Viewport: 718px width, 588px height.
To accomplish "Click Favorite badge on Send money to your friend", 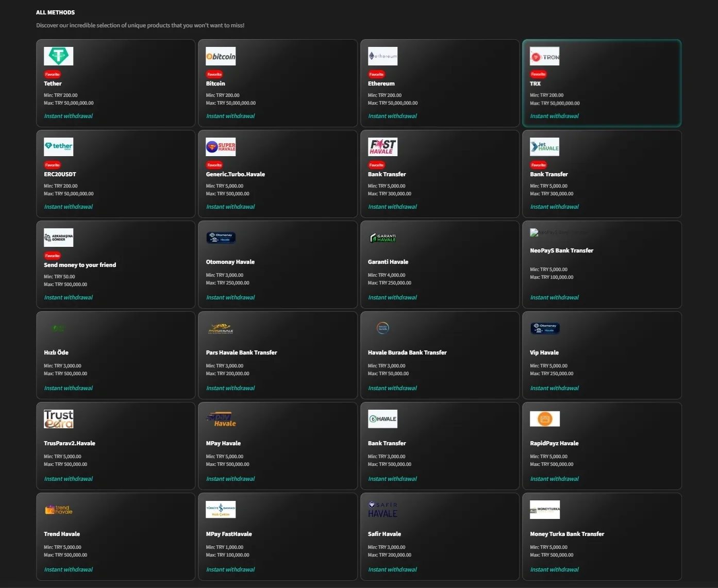I will coord(53,256).
